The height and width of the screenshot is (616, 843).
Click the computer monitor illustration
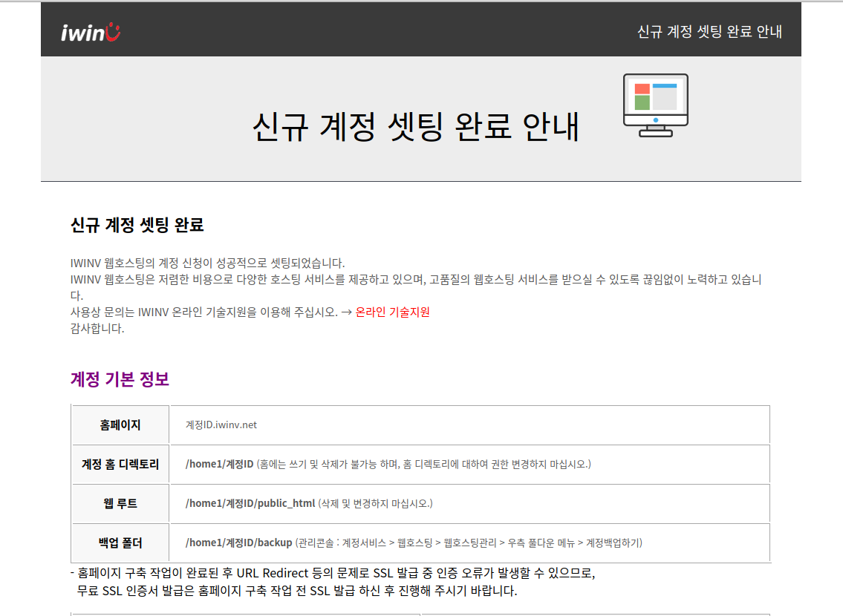pos(655,105)
